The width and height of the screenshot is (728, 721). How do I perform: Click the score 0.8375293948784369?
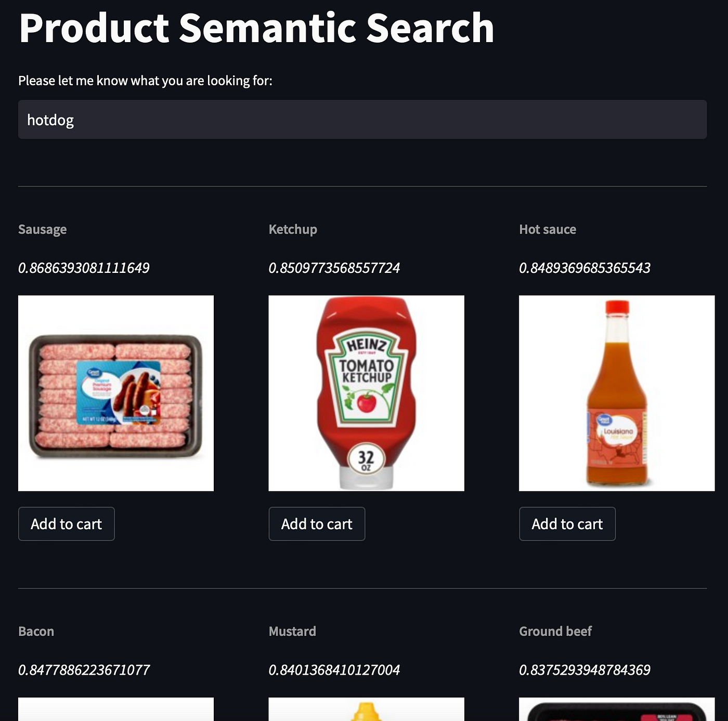(585, 670)
